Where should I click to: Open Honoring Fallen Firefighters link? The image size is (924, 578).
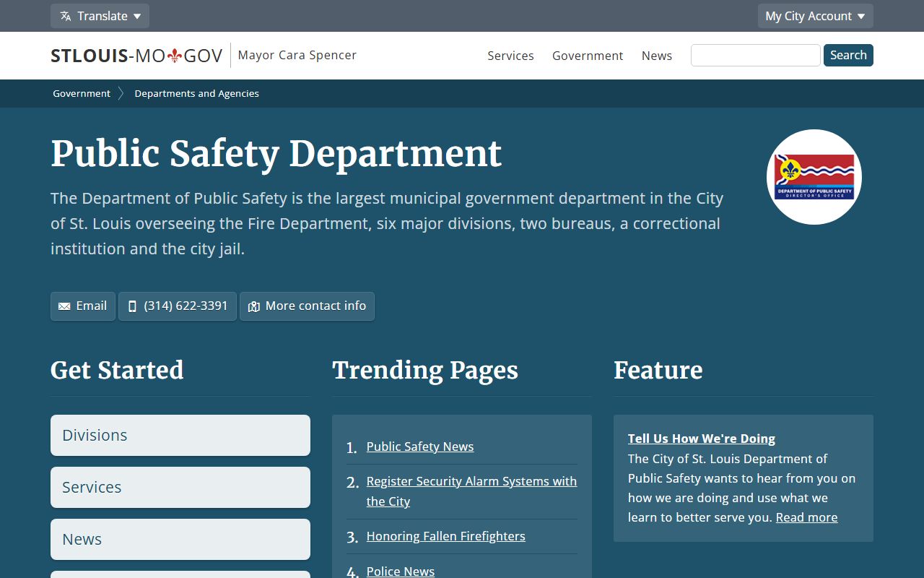445,536
